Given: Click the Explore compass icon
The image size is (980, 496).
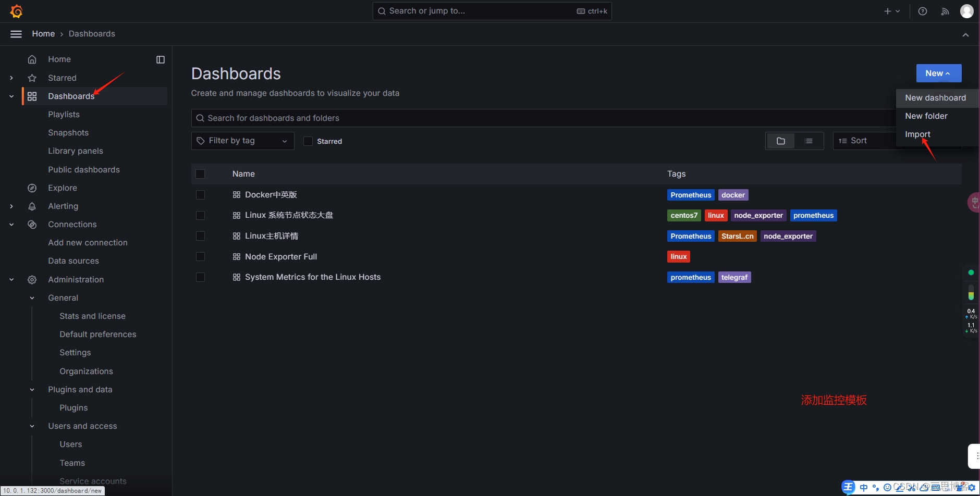Looking at the screenshot, I should tap(32, 188).
